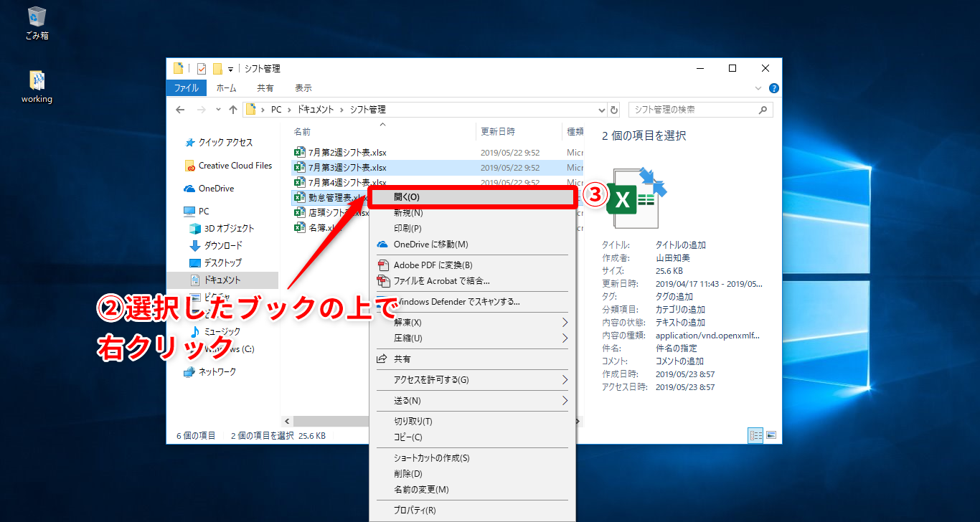The width and height of the screenshot is (980, 522).
Task: Go forward with the right arrow
Action: (202, 110)
